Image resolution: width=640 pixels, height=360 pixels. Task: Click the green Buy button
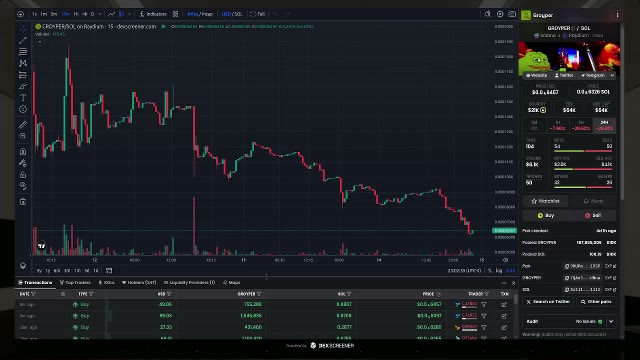[546, 215]
